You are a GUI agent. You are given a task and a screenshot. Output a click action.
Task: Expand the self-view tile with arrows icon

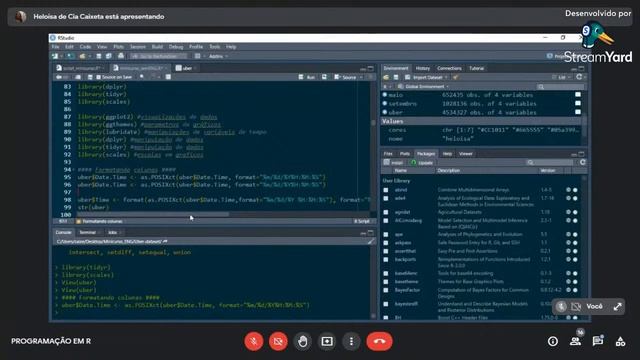click(x=618, y=307)
